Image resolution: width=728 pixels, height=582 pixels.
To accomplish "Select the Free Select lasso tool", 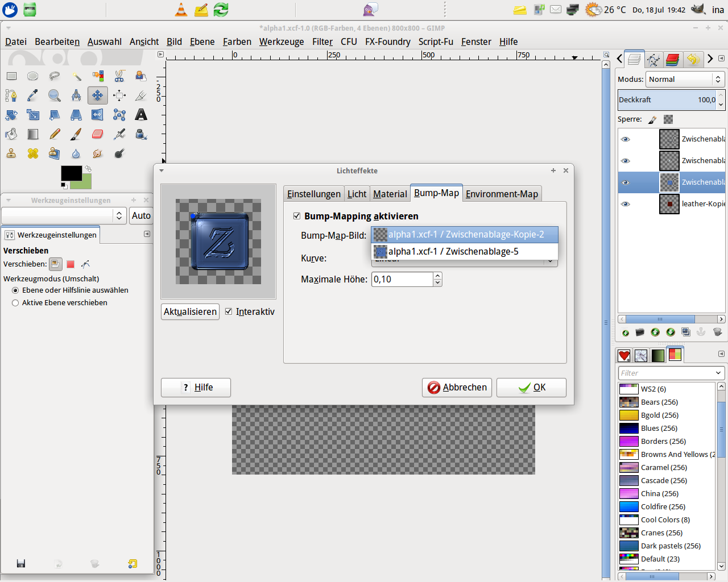I will [55, 76].
